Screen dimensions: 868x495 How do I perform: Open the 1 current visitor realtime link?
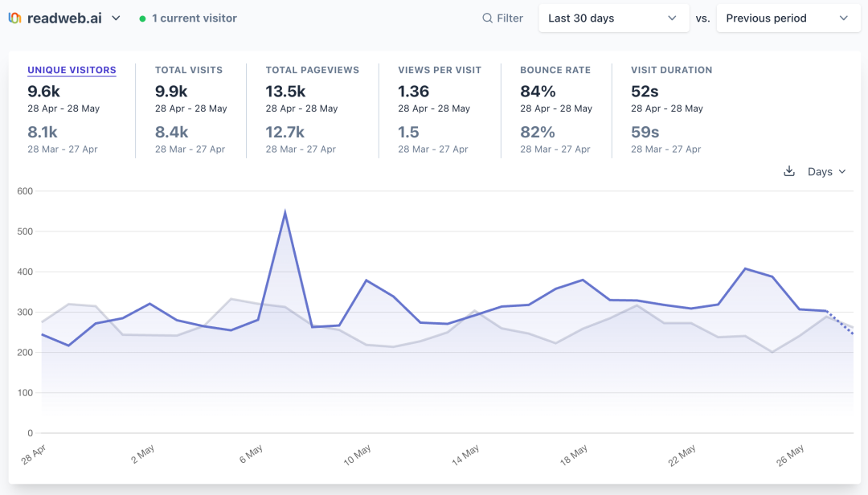(x=194, y=18)
